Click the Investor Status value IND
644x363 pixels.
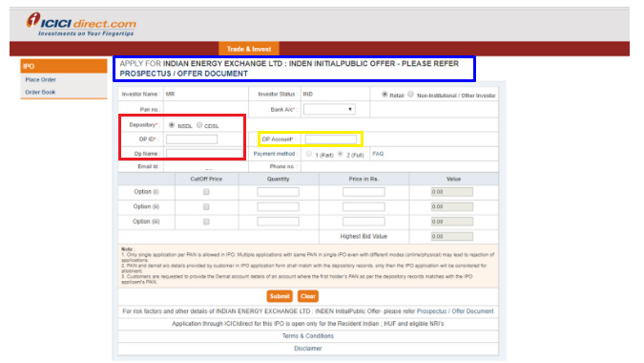[308, 95]
